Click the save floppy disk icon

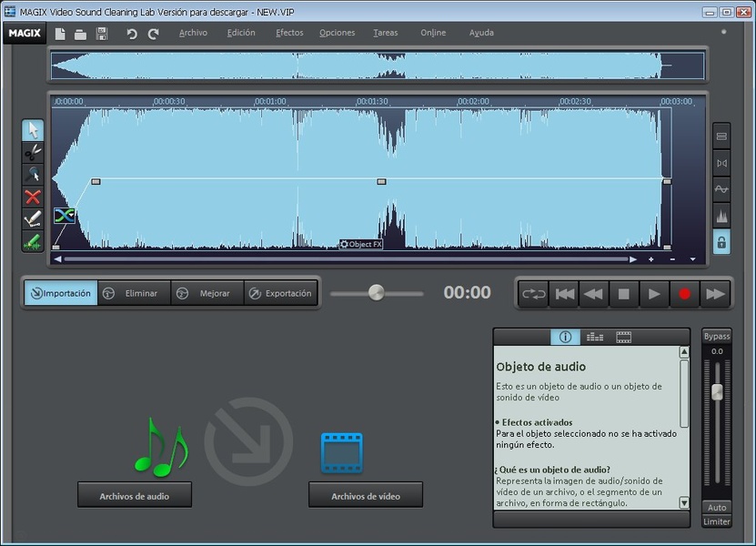(102, 34)
